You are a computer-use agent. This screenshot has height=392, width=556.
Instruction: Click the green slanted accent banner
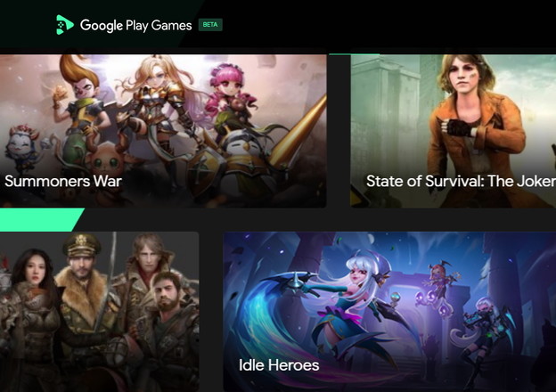42,220
